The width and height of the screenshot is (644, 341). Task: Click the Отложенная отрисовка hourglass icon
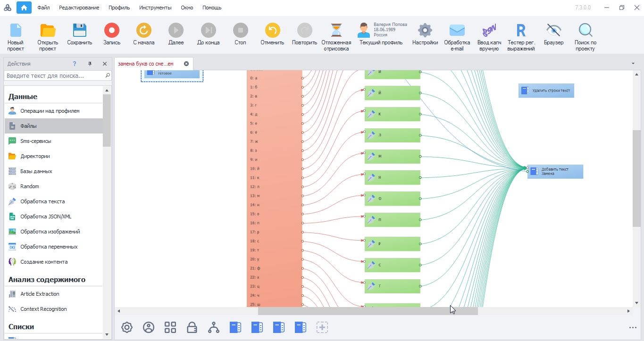point(336,31)
